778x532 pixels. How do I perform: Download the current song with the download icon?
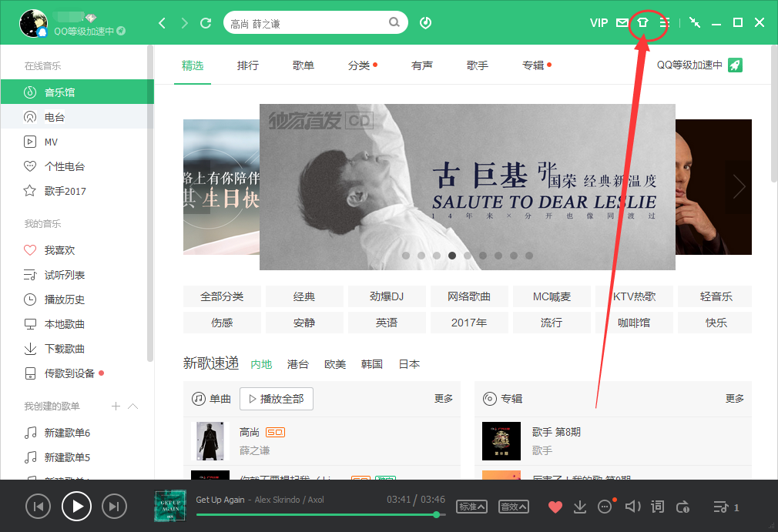579,507
